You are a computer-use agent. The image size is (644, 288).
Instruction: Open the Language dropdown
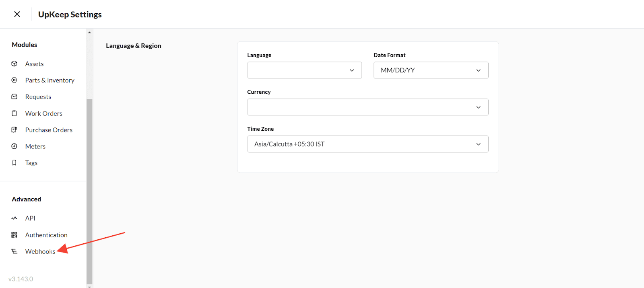tap(305, 70)
